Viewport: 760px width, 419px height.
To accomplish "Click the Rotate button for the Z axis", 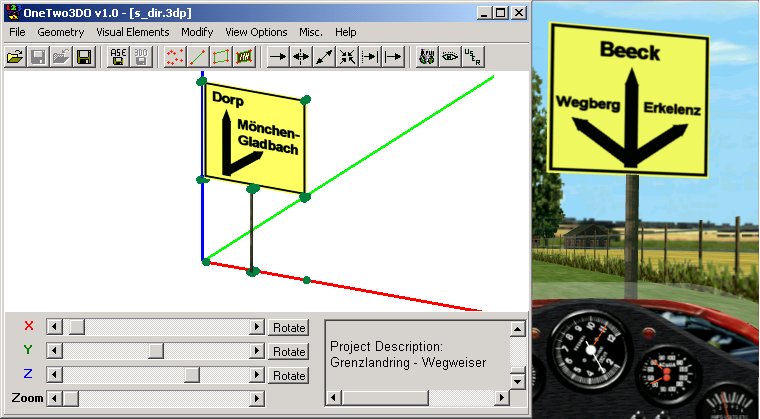I will 289,375.
